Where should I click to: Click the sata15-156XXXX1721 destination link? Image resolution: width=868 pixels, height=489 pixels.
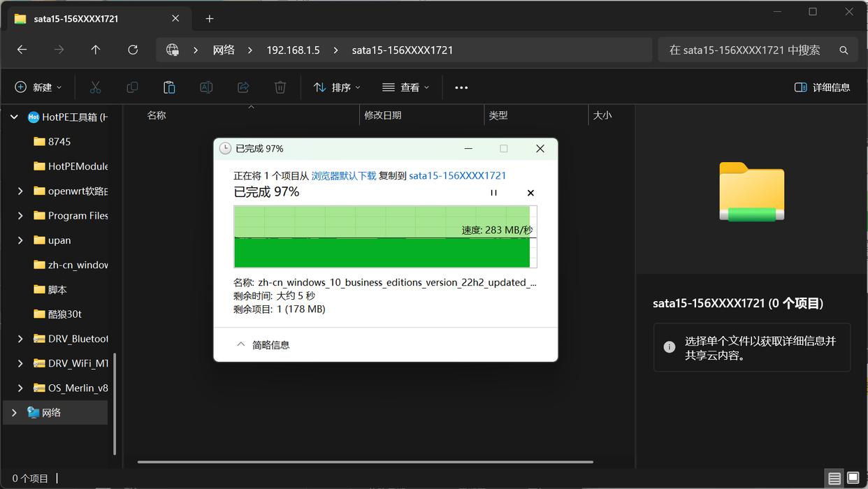click(x=457, y=175)
